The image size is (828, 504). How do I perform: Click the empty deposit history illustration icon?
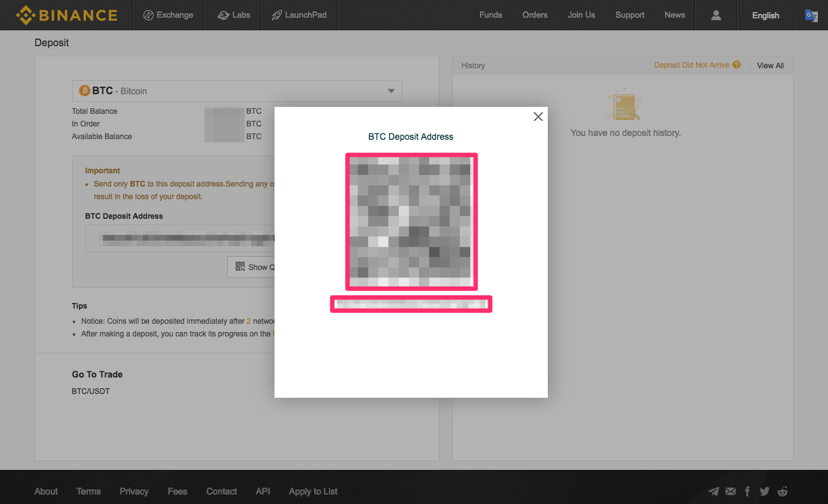[x=625, y=105]
